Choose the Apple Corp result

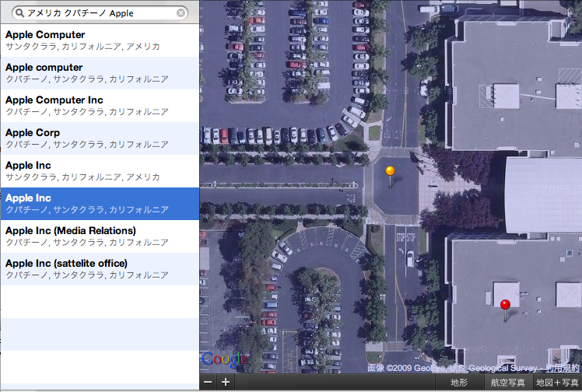pos(100,138)
